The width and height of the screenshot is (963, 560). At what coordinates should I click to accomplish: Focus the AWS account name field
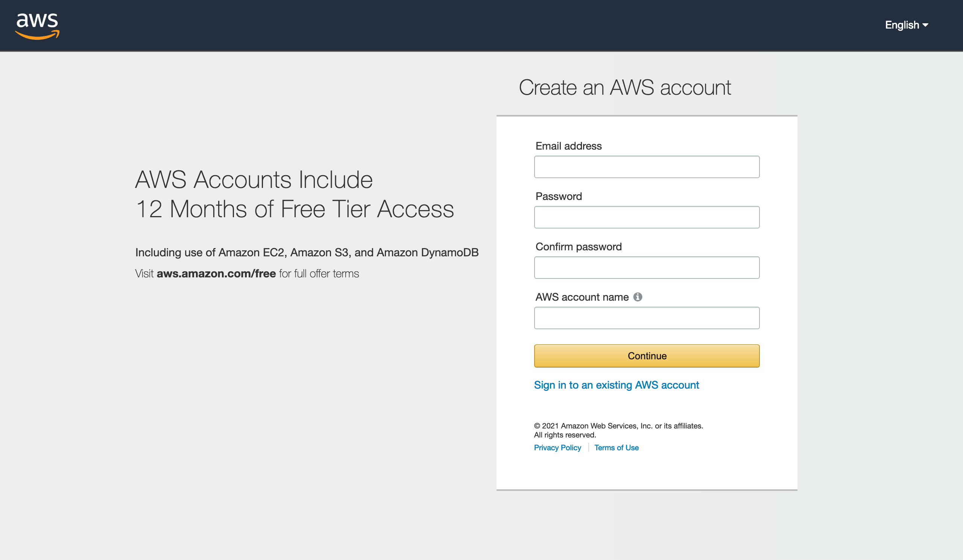[647, 318]
